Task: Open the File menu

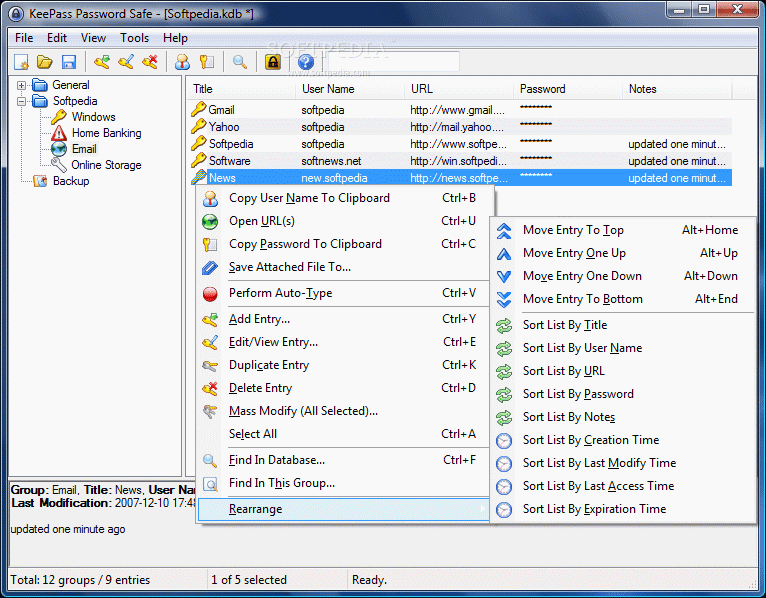Action: pyautogui.click(x=24, y=38)
